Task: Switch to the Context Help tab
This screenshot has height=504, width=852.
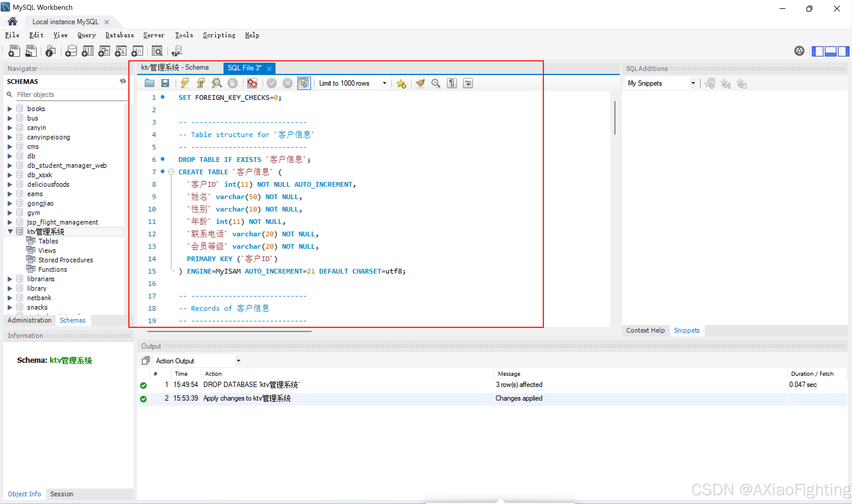Action: 645,330
